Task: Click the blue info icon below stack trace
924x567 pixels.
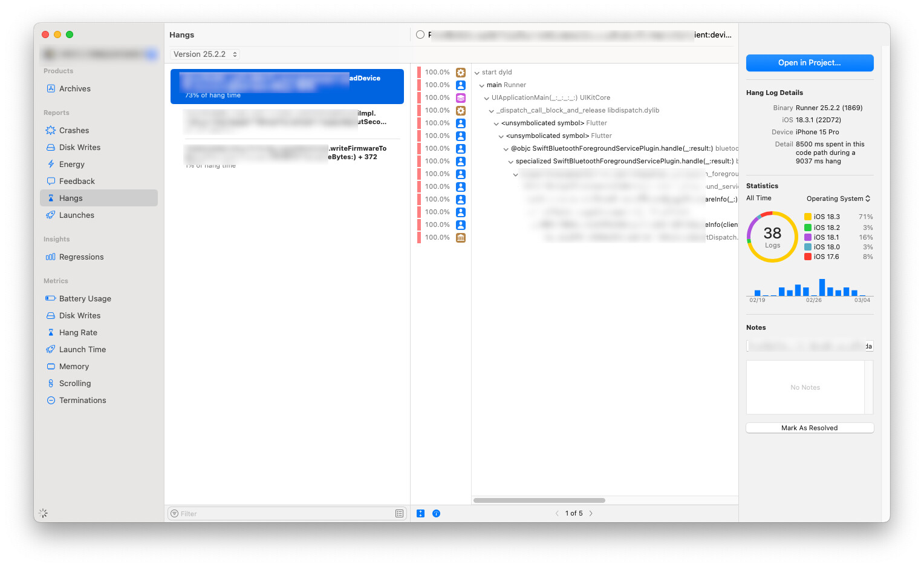Action: [436, 513]
